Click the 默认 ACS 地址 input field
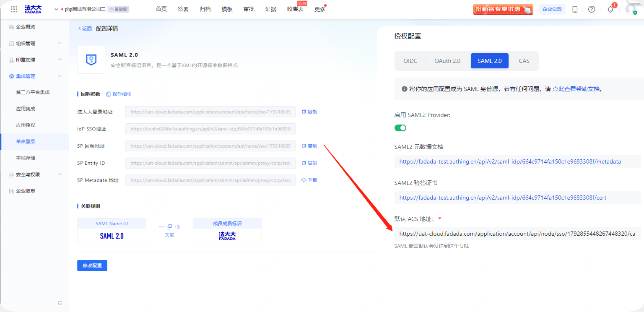 pos(517,234)
